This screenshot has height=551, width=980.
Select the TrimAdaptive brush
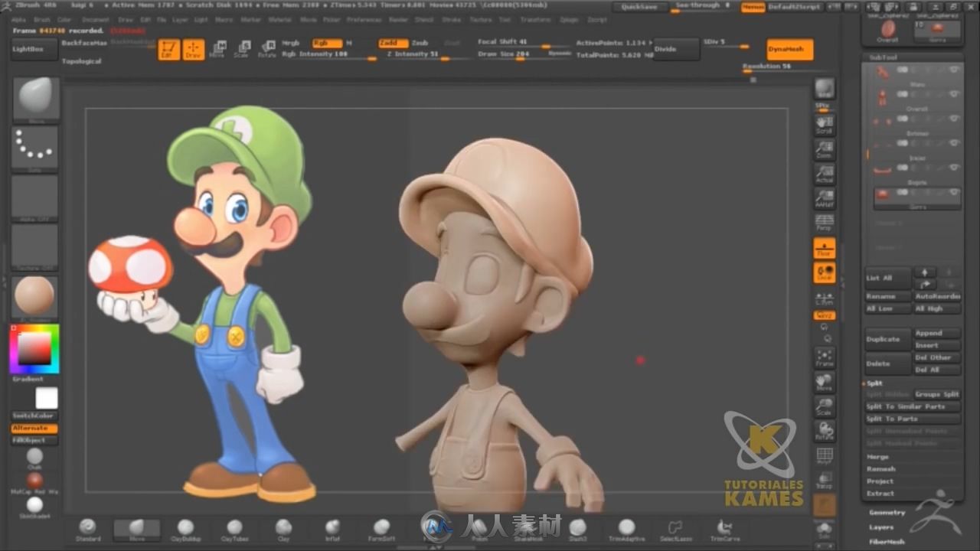coord(626,529)
